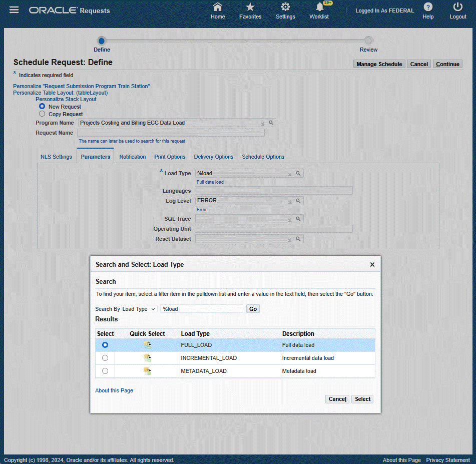Switch to Notification tab

coord(132,157)
